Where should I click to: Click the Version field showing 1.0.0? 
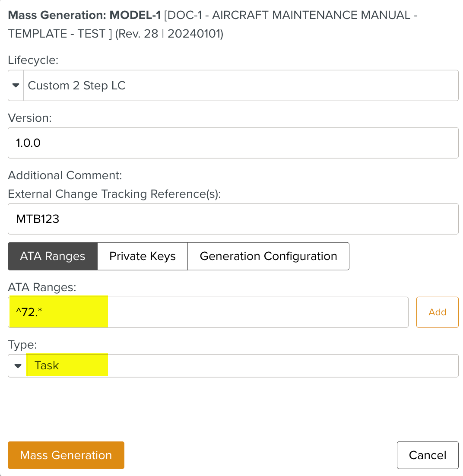coord(233,143)
